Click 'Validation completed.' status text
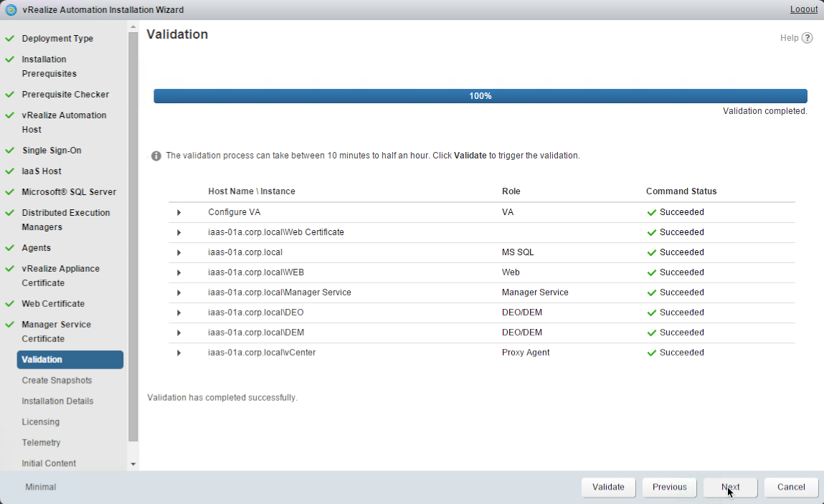Viewport: 824px width, 504px height. (x=764, y=111)
